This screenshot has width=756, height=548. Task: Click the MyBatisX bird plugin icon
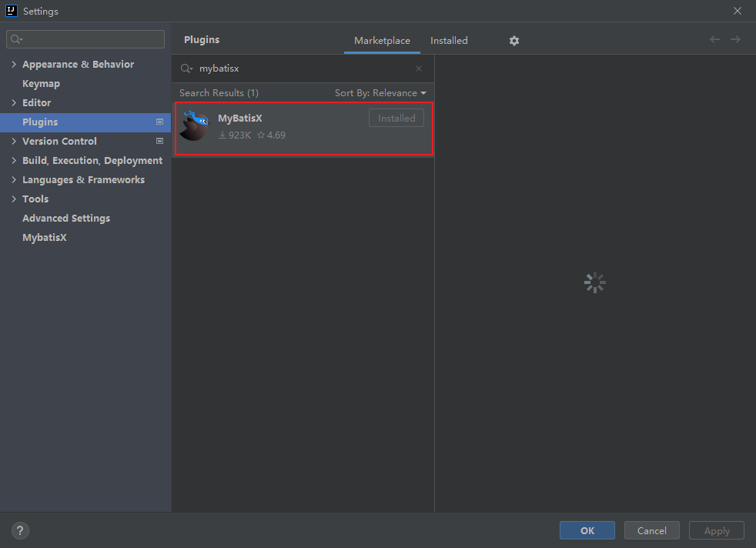pos(194,125)
